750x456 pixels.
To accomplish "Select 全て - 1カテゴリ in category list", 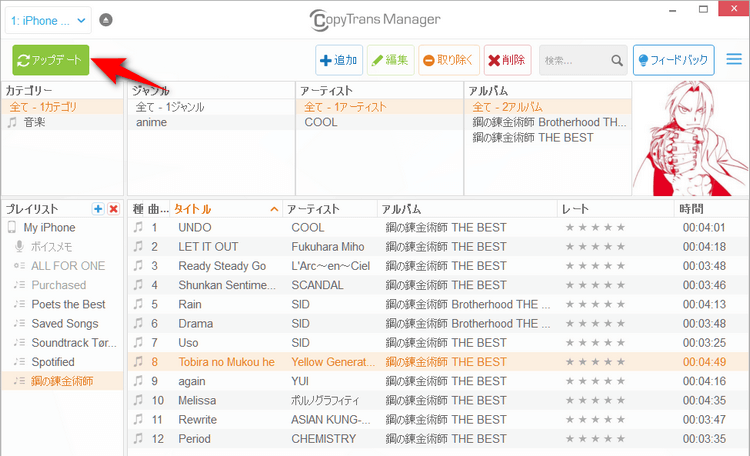I will 62,107.
